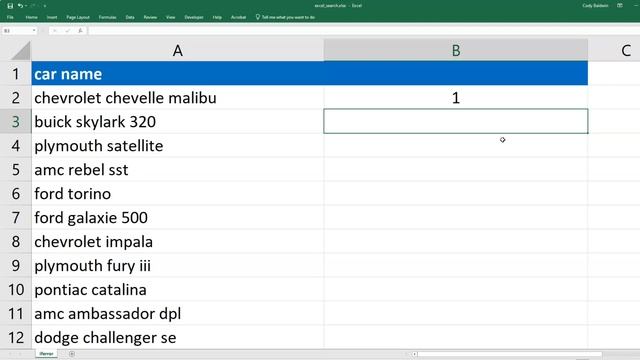Click the 'ford torino' cell
Viewport: 640px width, 360px height.
[178, 194]
